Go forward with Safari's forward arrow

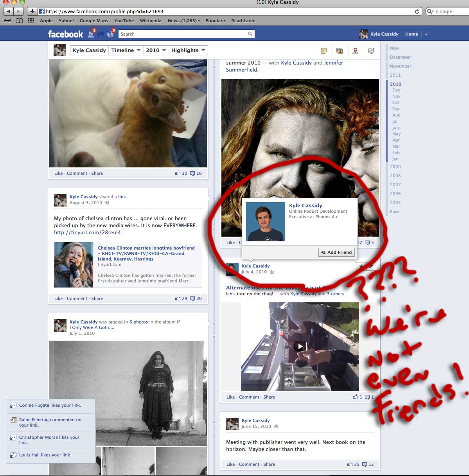tap(18, 11)
